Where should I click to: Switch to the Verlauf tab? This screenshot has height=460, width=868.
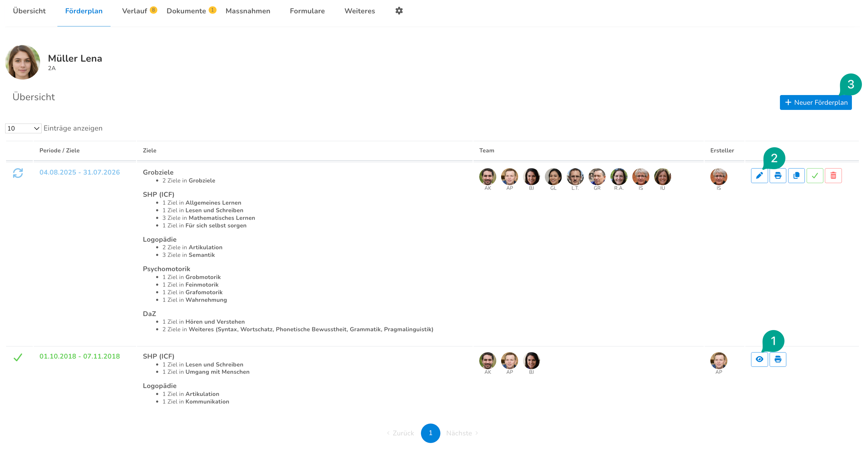[135, 11]
